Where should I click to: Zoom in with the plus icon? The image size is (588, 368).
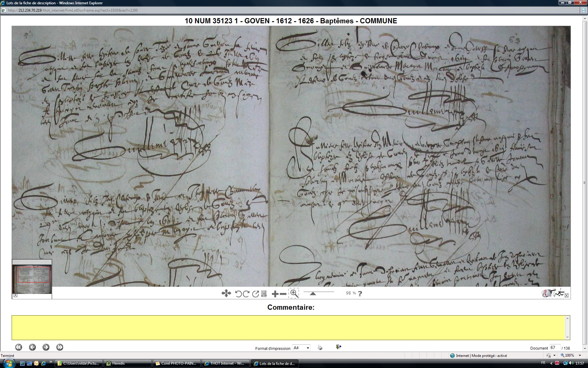pyautogui.click(x=275, y=294)
